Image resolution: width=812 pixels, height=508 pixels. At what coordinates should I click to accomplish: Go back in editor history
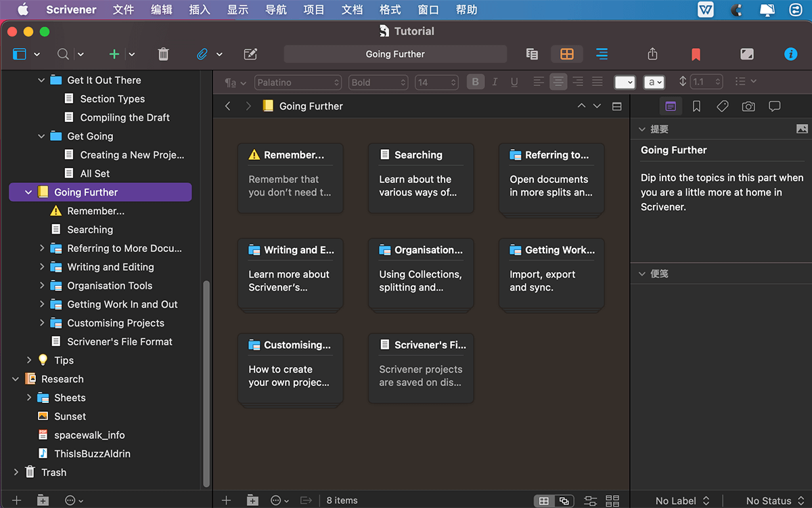(228, 106)
